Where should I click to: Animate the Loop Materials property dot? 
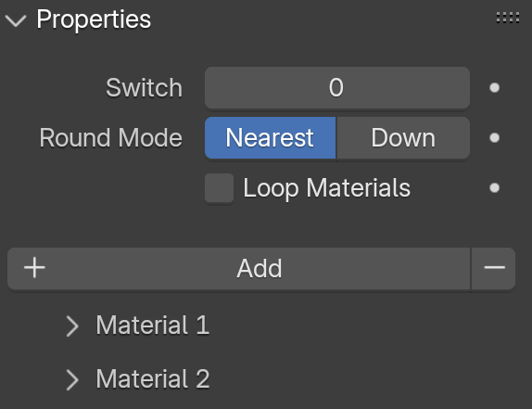click(x=494, y=187)
